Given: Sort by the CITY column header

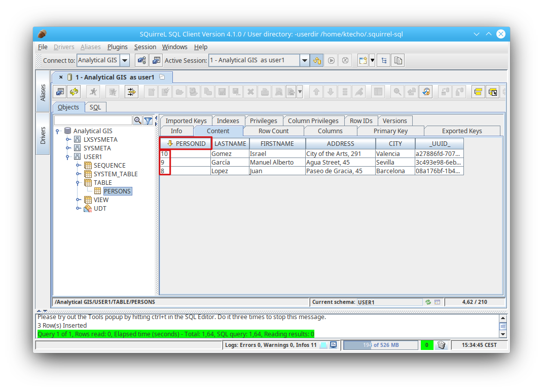Looking at the screenshot, I should pyautogui.click(x=395, y=144).
